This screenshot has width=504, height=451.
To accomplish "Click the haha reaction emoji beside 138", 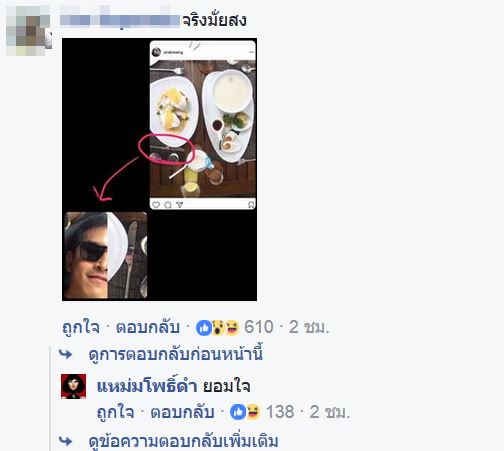I will (253, 412).
